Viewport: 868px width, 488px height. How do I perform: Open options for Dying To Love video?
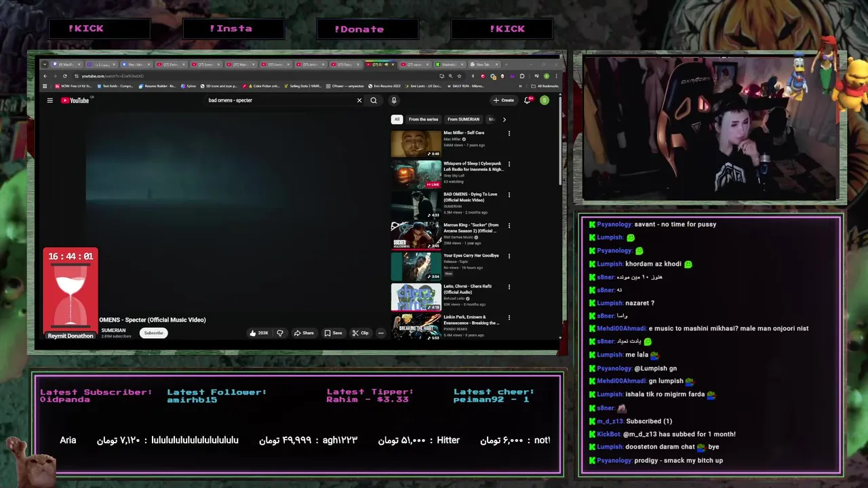pyautogui.click(x=509, y=195)
